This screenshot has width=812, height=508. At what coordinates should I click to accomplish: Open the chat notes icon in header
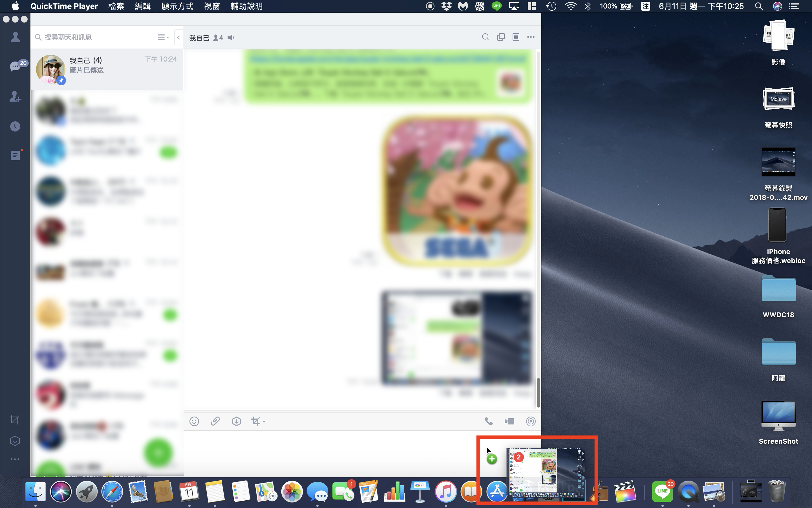coord(516,37)
